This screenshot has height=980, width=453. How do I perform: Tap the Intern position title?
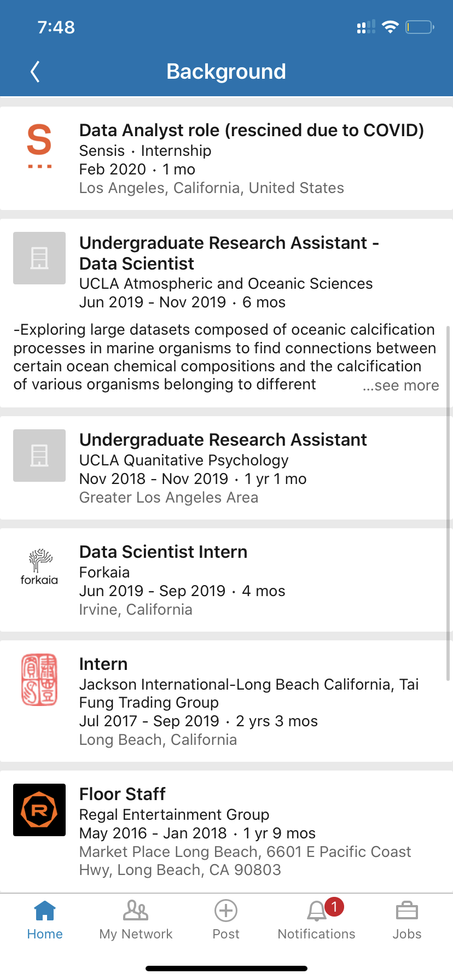coord(103,664)
